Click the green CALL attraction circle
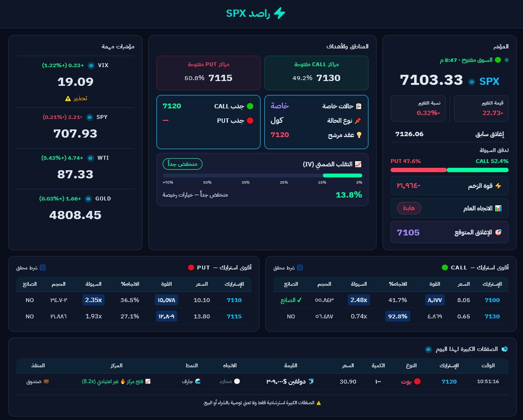523x420 pixels. tap(250, 106)
